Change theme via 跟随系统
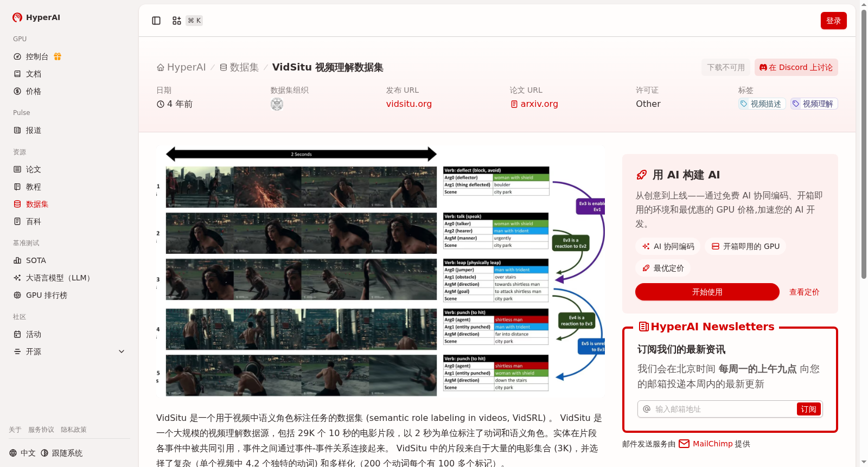 [62, 453]
